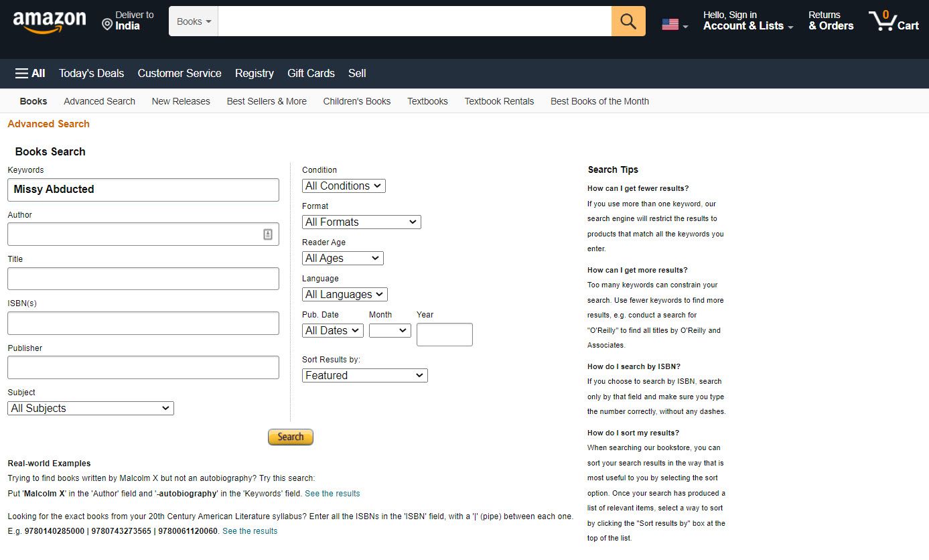
Task: Open the Reader Age dropdown
Action: pyautogui.click(x=342, y=258)
